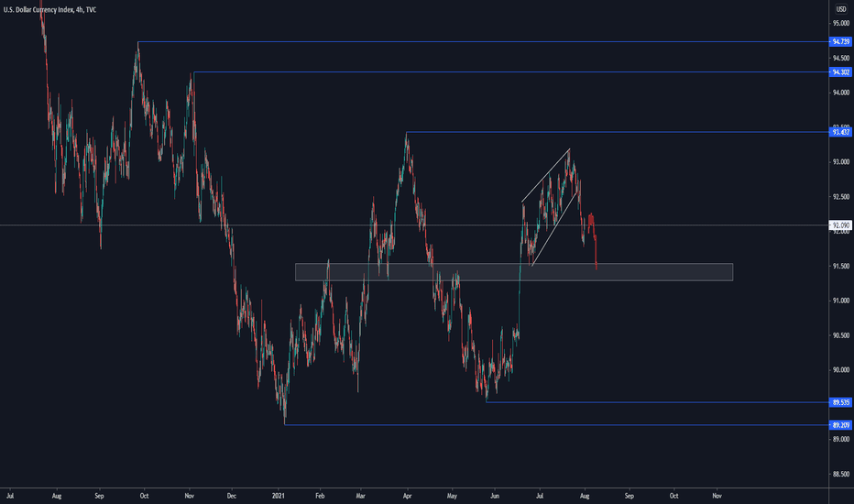Viewport: 854px width, 504px height.
Task: Click the Mar label on time axis
Action: [x=360, y=496]
